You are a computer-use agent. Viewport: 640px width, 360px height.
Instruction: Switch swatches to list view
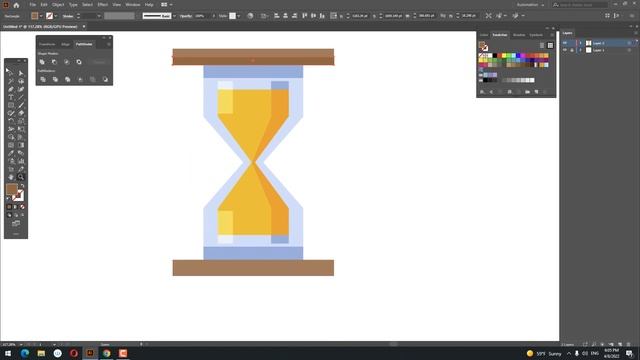[x=542, y=45]
